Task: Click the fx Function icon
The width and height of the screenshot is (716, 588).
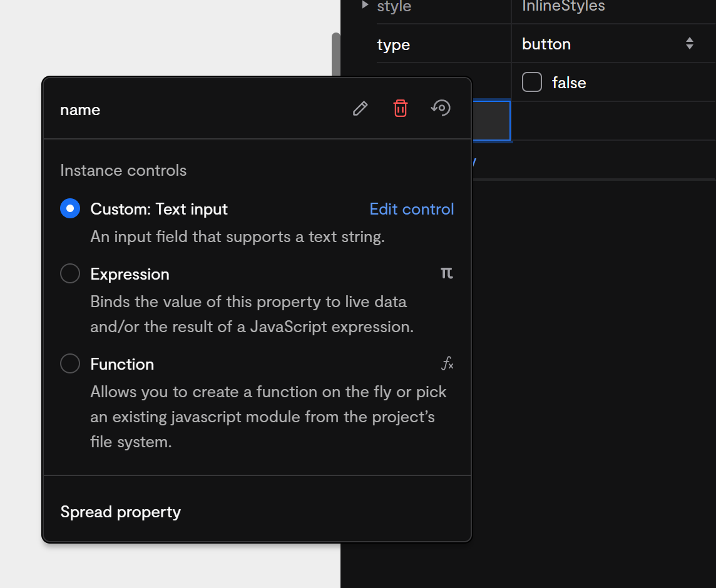Action: 447,363
